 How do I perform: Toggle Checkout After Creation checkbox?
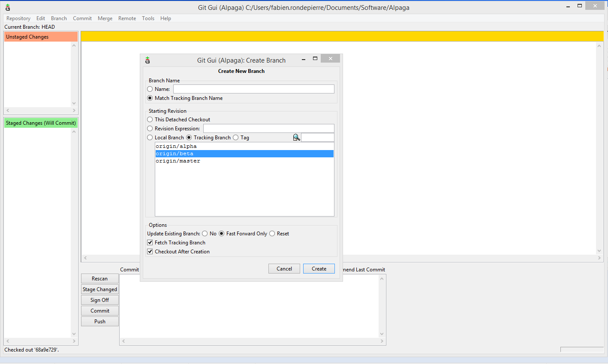pos(150,252)
